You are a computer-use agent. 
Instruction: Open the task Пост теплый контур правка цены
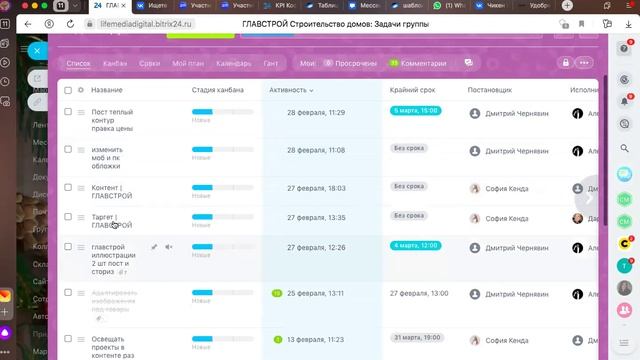pyautogui.click(x=112, y=120)
